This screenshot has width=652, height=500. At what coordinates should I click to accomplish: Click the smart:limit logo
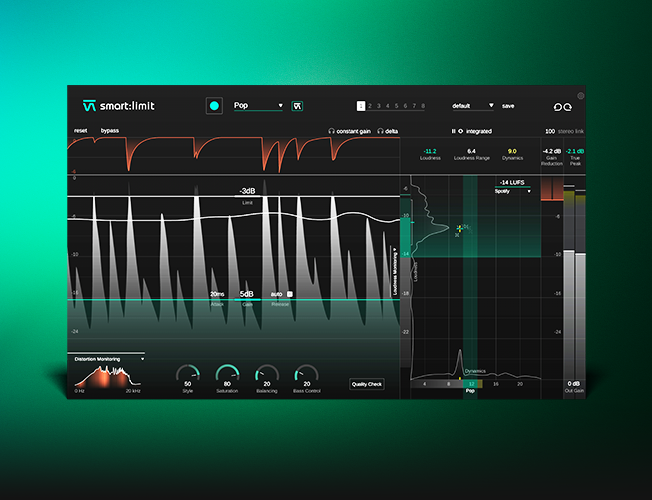coord(119,106)
